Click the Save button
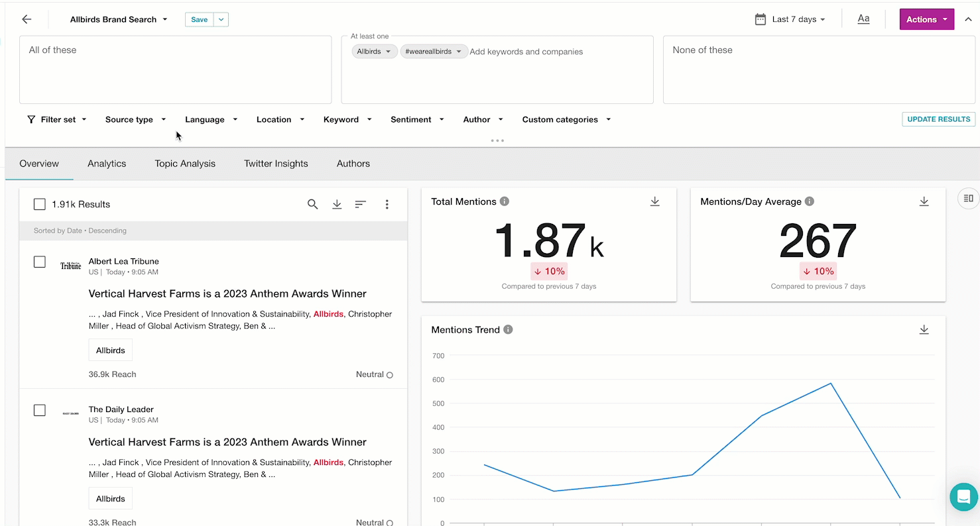The width and height of the screenshot is (980, 526). pos(200,19)
